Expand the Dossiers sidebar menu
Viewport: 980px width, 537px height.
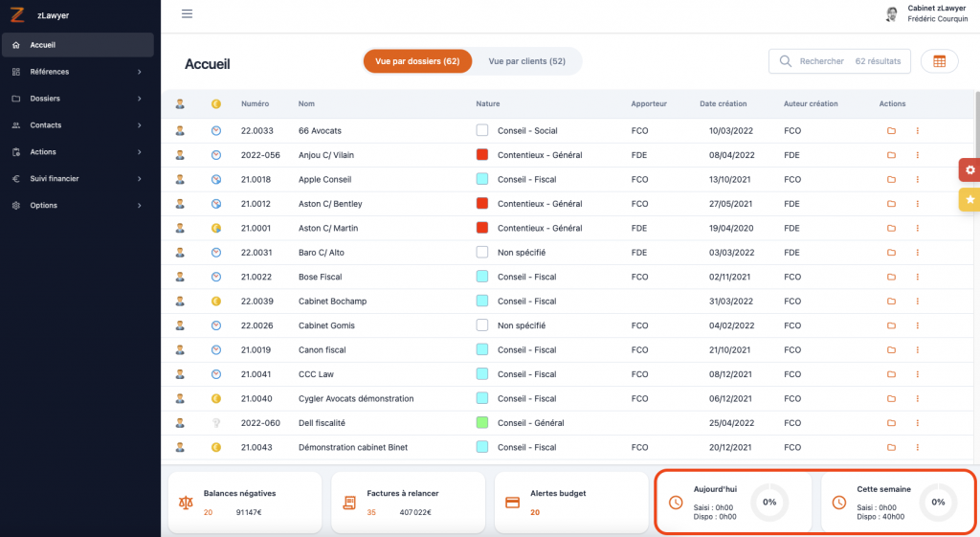(x=77, y=99)
